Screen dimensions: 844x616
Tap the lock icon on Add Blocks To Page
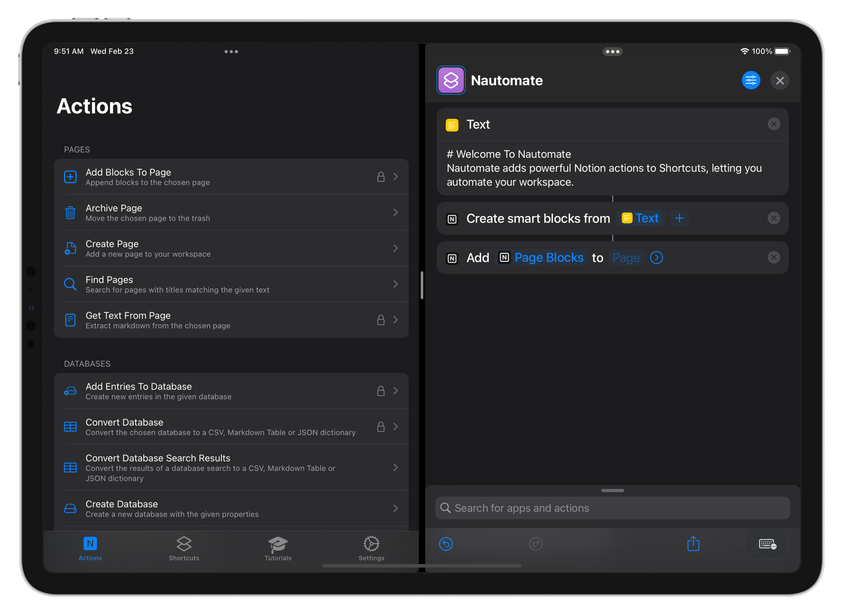pos(380,176)
